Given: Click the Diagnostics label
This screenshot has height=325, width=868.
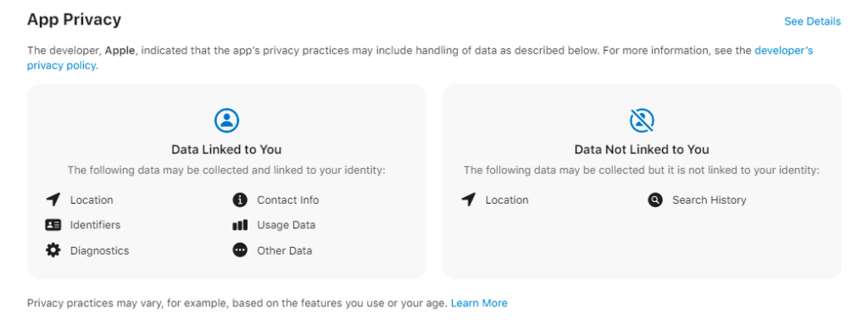Looking at the screenshot, I should [x=100, y=250].
